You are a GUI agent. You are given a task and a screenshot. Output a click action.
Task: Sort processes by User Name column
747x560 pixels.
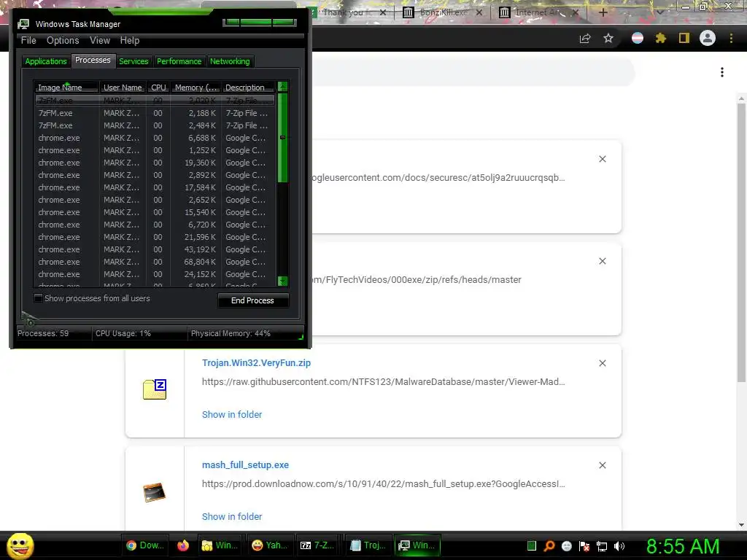[123, 87]
